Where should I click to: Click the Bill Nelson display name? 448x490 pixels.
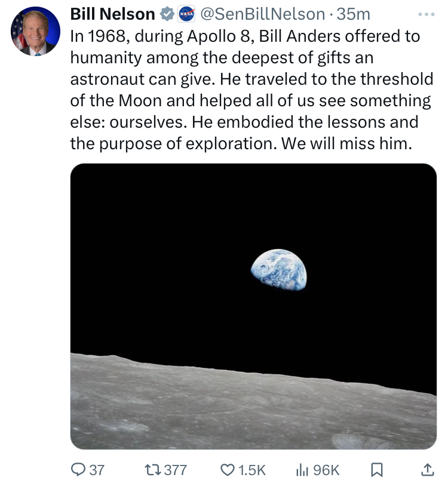(112, 14)
